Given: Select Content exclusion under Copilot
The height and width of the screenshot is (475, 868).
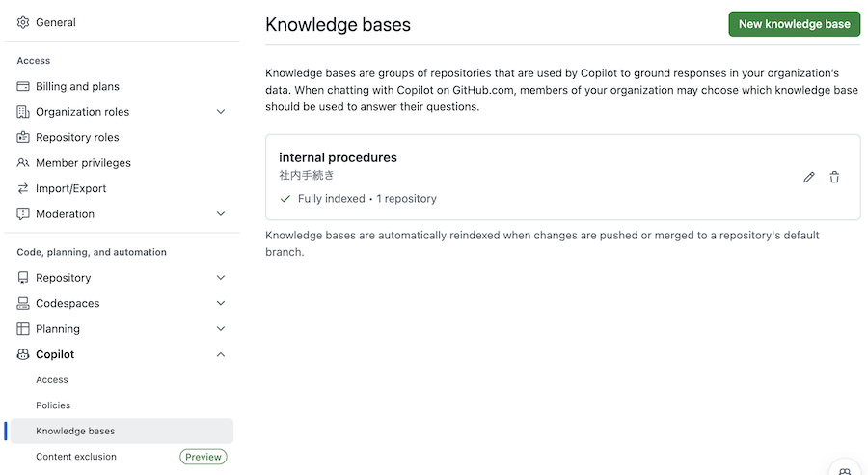Looking at the screenshot, I should (76, 457).
